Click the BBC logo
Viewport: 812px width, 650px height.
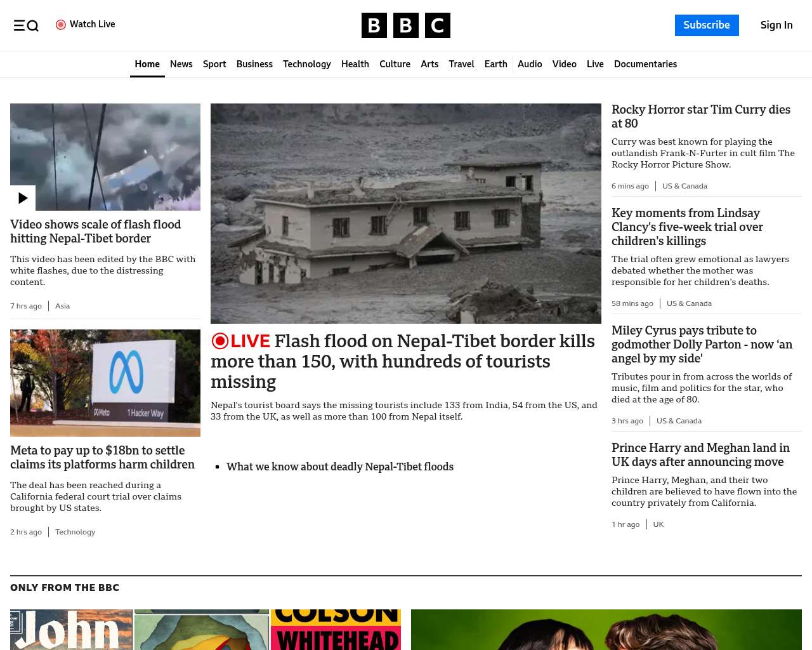406,25
